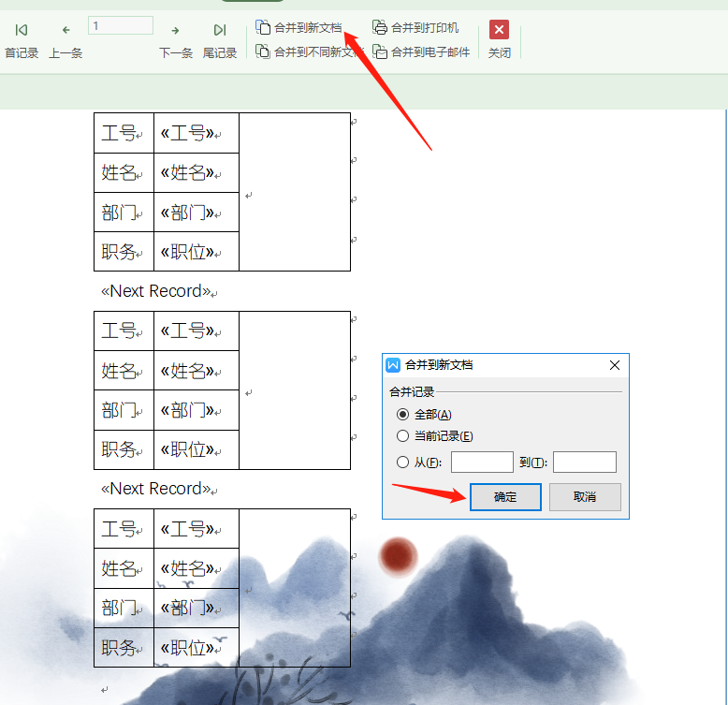Click the 从(F) start record field
The width and height of the screenshot is (728, 705).
(x=482, y=463)
